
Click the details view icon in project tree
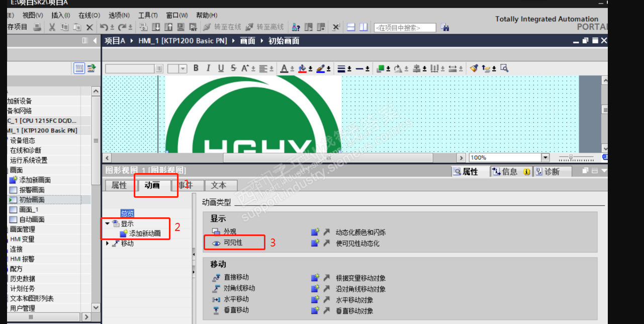[x=79, y=68]
